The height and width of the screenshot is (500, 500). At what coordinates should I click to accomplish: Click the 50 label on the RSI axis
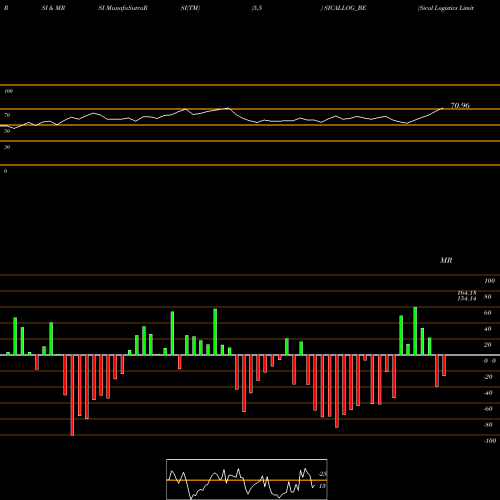click(7, 131)
